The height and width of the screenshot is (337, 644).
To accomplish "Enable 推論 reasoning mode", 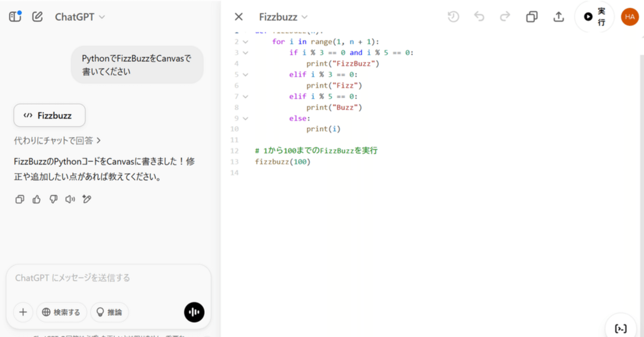I will click(x=110, y=312).
